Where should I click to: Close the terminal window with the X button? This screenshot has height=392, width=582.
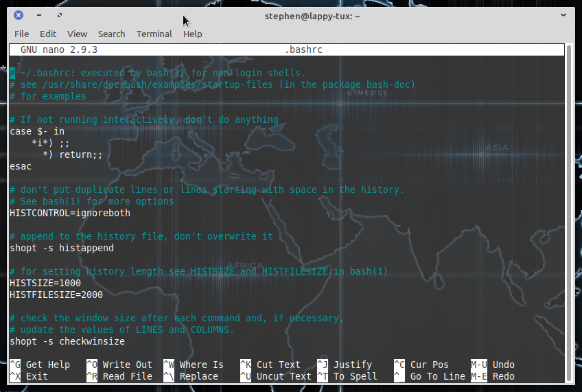coord(19,15)
